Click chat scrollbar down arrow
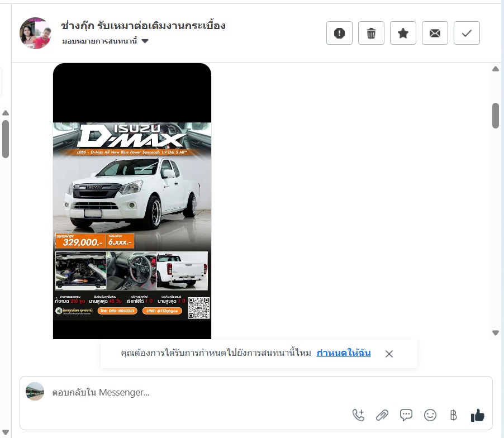The width and height of the screenshot is (504, 438). (496, 332)
